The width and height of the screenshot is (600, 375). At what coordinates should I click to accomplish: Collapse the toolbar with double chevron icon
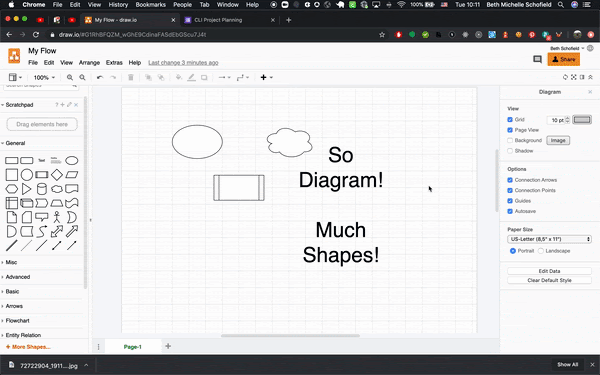pos(590,77)
